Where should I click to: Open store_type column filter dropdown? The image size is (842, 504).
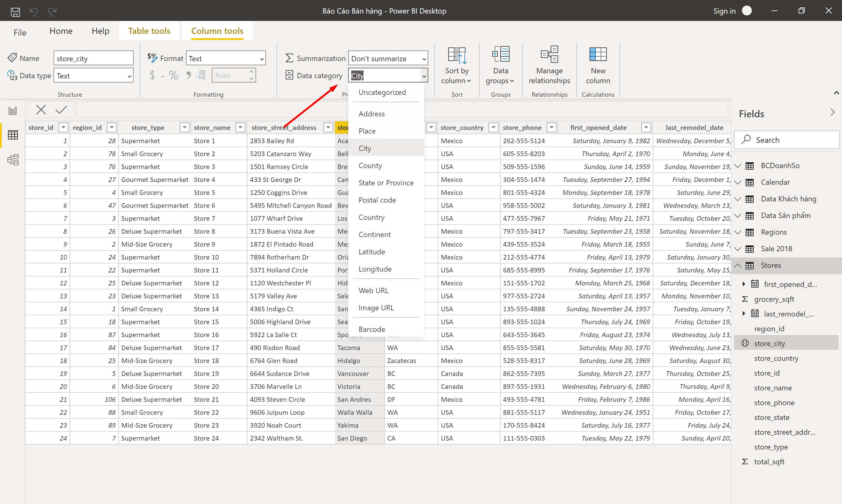pos(185,128)
